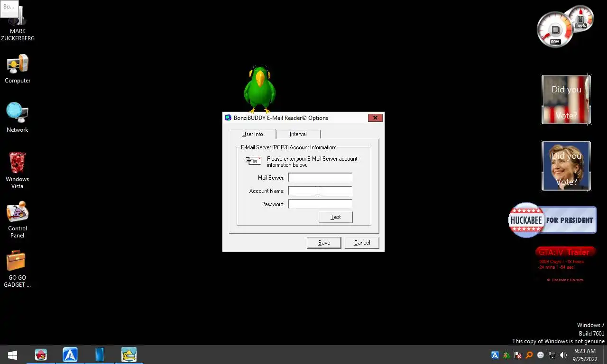The image size is (607, 364).
Task: Open the Network desktop icon
Action: (18, 118)
